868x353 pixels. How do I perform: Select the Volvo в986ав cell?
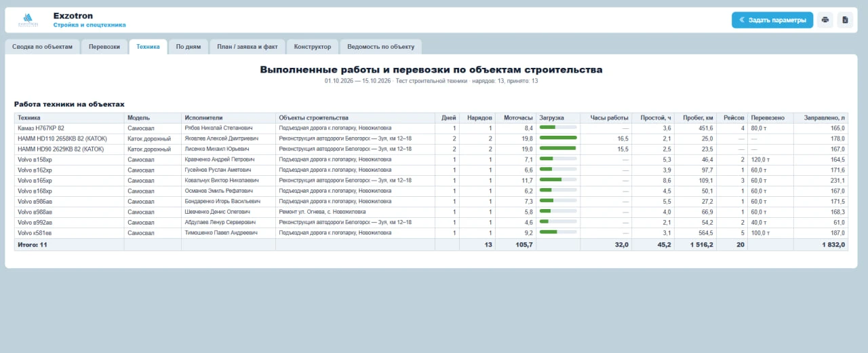pos(69,202)
